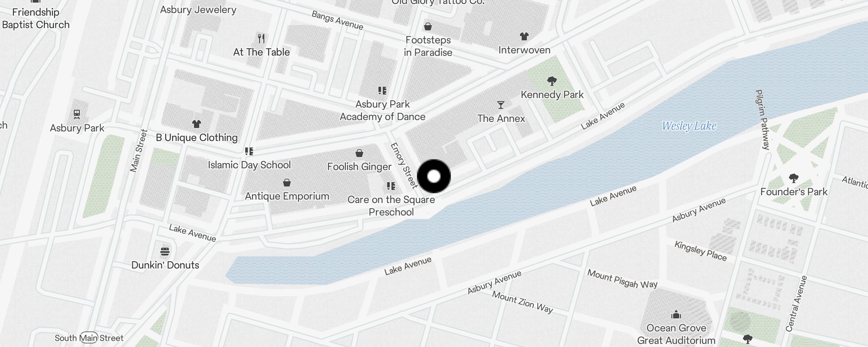Select At The Table restaurant icon
The width and height of the screenshot is (868, 347).
[x=261, y=39]
